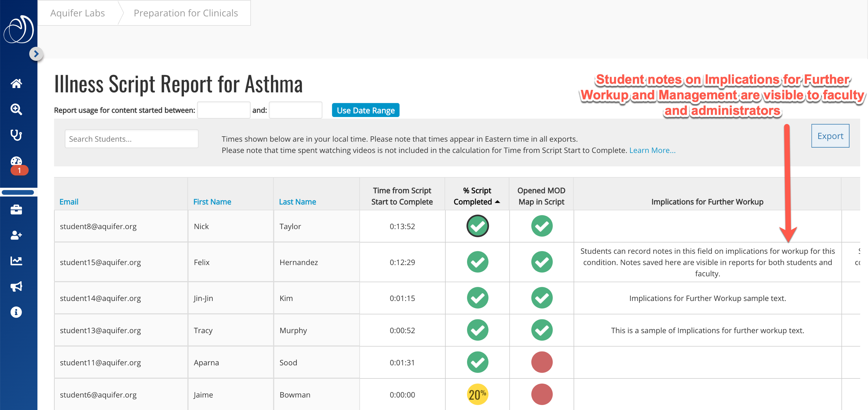Click the Export button

point(830,136)
